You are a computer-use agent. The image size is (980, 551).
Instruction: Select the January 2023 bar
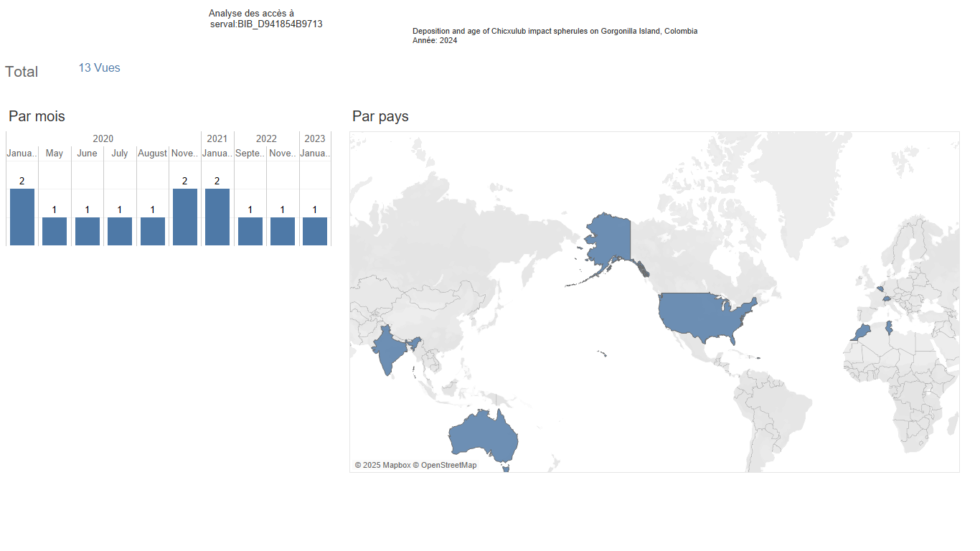coord(315,231)
